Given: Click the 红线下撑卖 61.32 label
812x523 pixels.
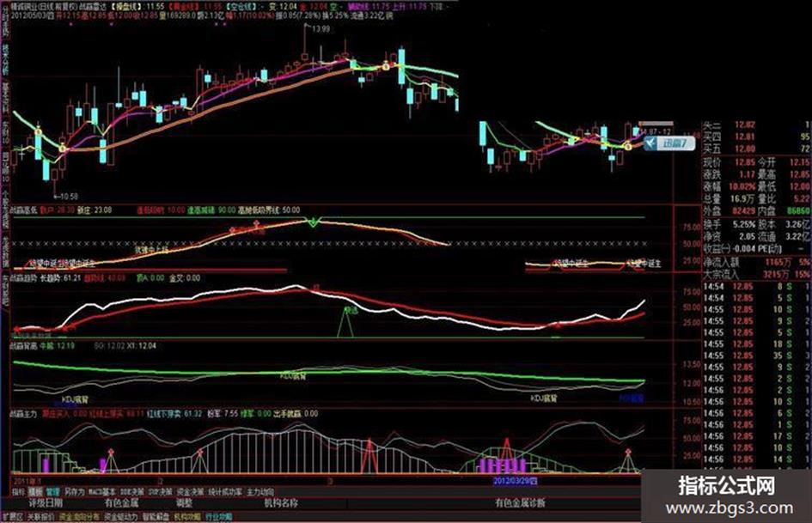Looking at the screenshot, I should pyautogui.click(x=174, y=414).
